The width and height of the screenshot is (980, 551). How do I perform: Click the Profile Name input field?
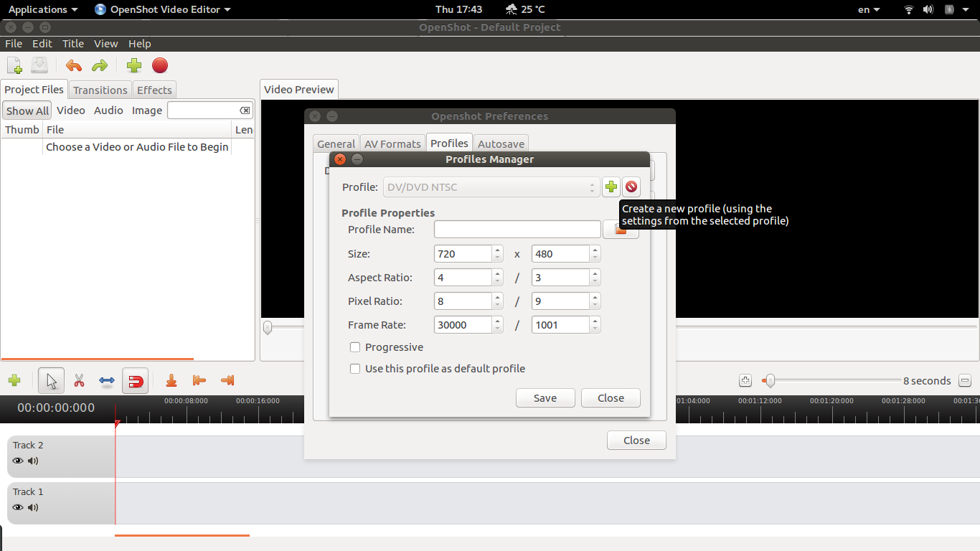point(517,230)
